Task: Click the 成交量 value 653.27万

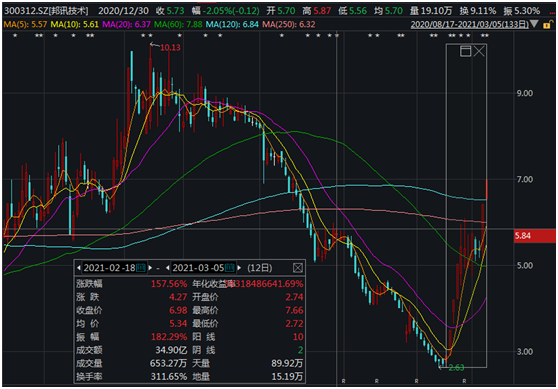Action: coord(169,363)
